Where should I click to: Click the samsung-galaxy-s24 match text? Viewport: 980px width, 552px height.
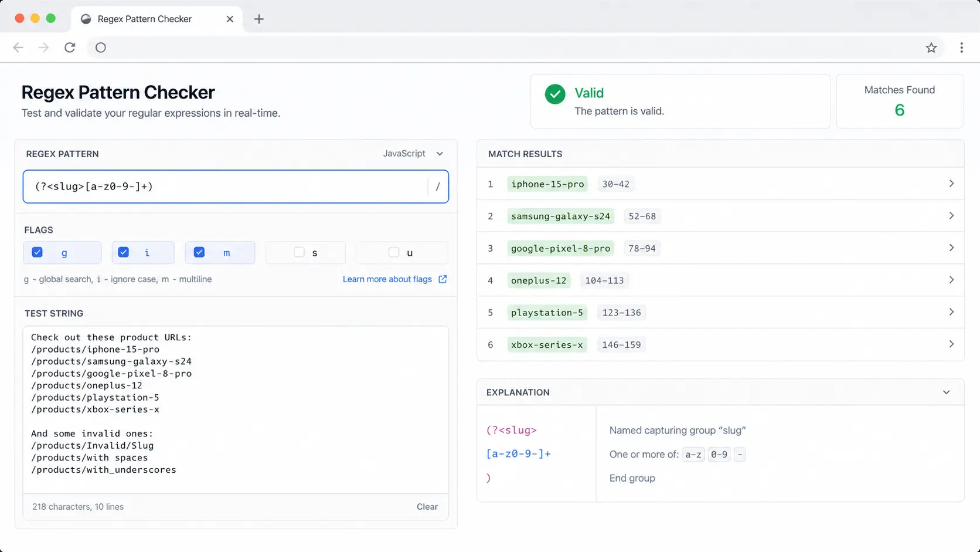(x=560, y=216)
